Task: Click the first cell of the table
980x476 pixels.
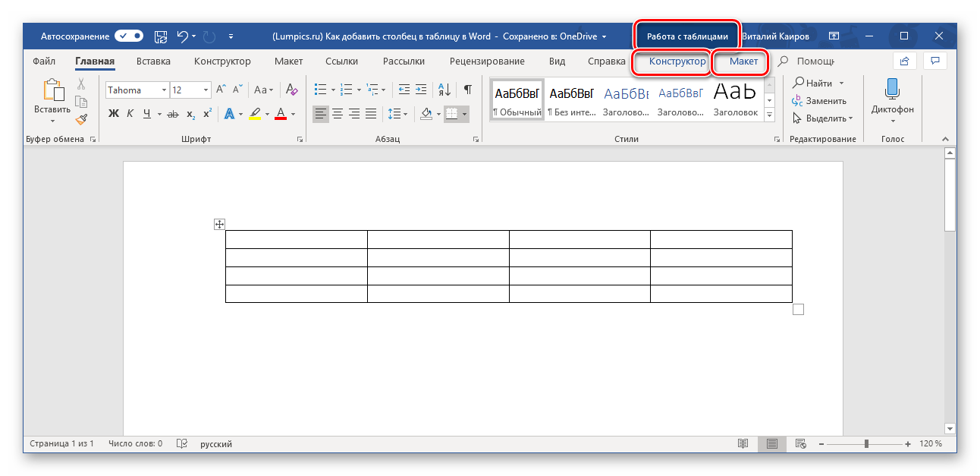Action: click(296, 239)
